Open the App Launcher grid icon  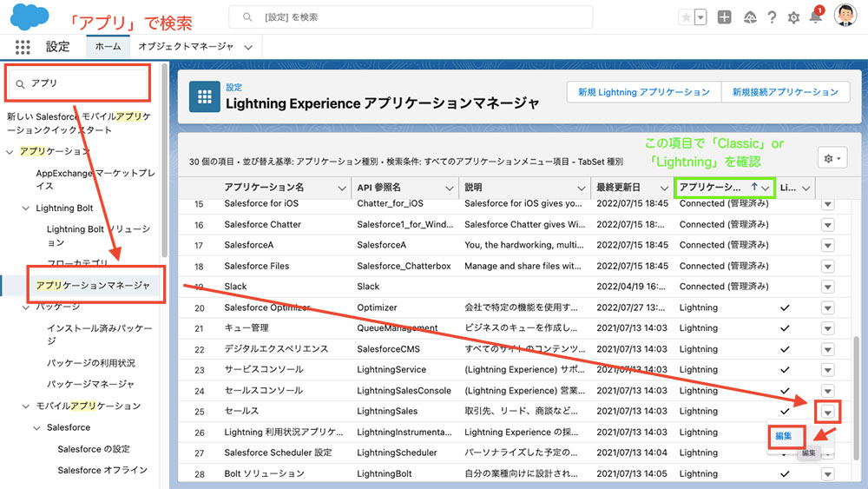(x=23, y=47)
